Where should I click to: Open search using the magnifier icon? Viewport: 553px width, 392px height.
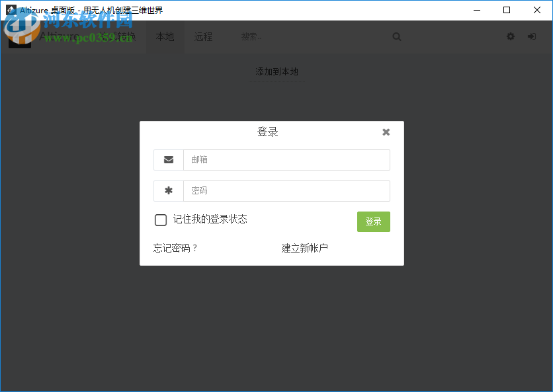396,36
